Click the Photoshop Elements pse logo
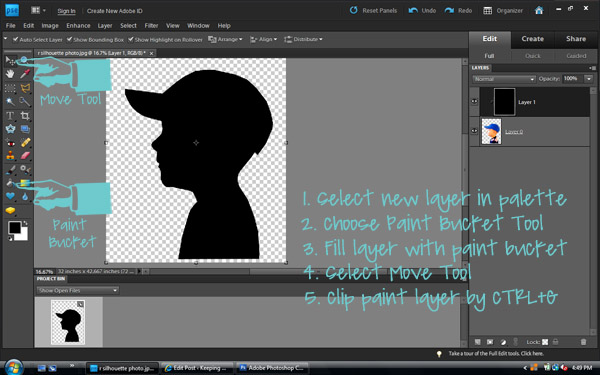The width and height of the screenshot is (600, 375). click(x=12, y=10)
